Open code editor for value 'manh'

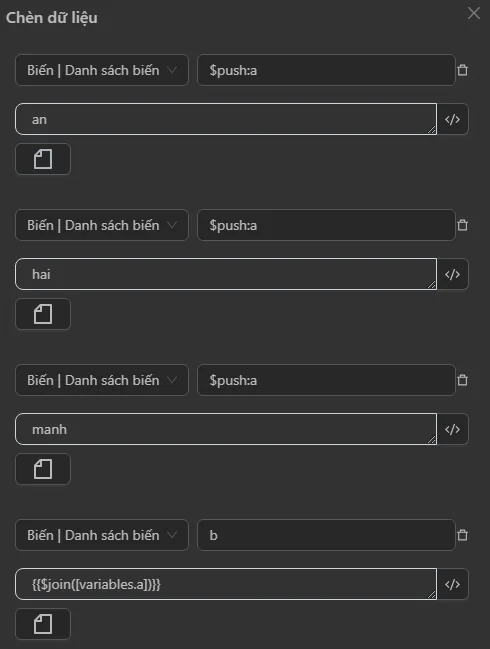[x=452, y=429]
